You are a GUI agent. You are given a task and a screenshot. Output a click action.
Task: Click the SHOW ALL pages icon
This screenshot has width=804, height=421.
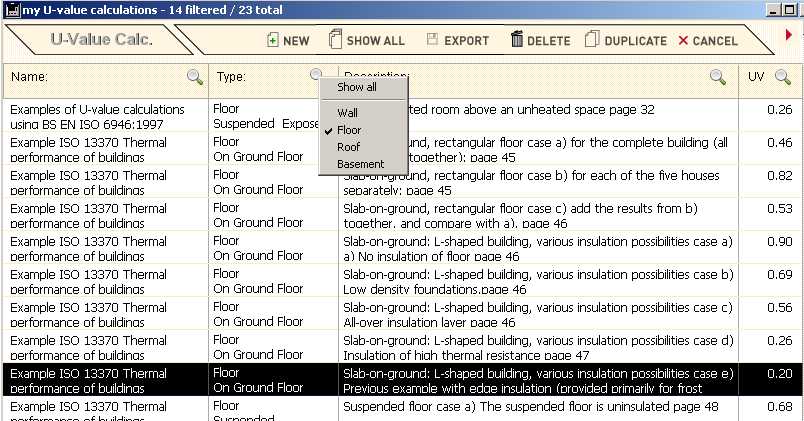[335, 39]
